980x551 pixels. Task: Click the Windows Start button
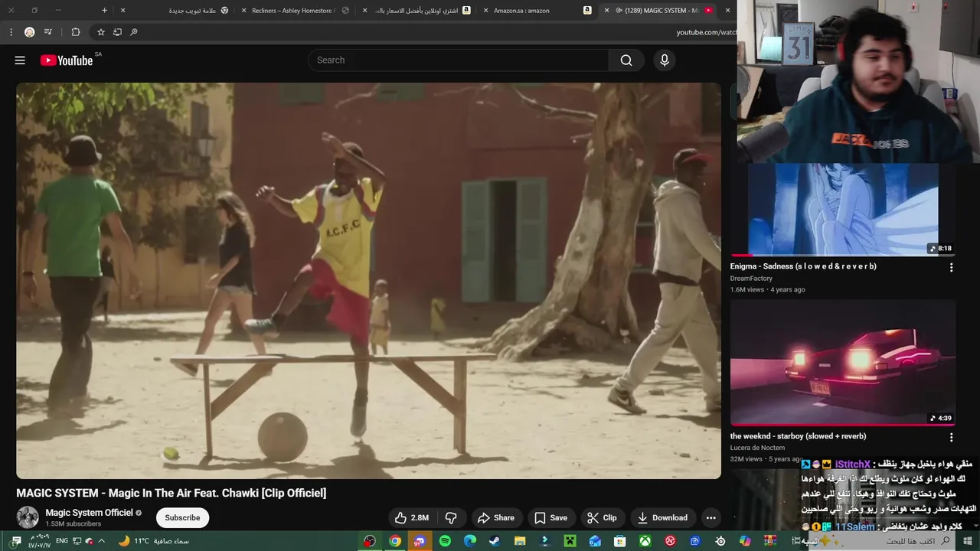969,541
